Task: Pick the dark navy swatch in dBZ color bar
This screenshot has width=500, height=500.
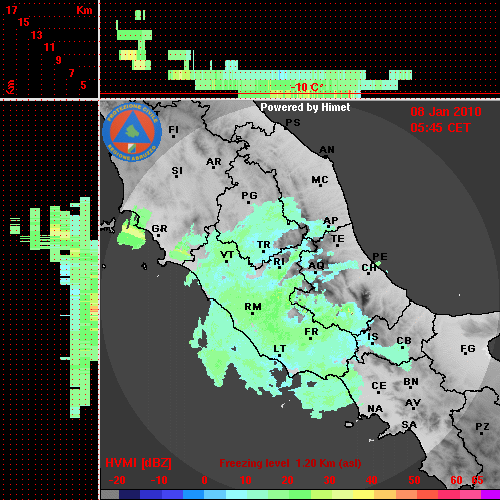Action: 129,495
